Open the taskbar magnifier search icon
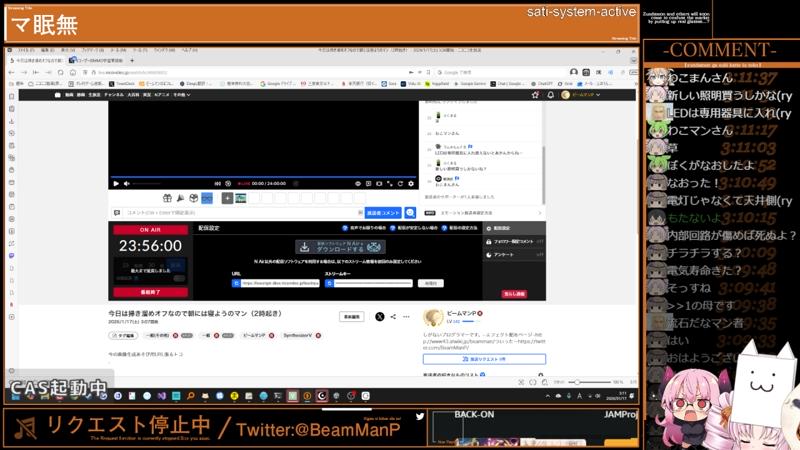Screen dimensions: 800x450 [x=190, y=396]
